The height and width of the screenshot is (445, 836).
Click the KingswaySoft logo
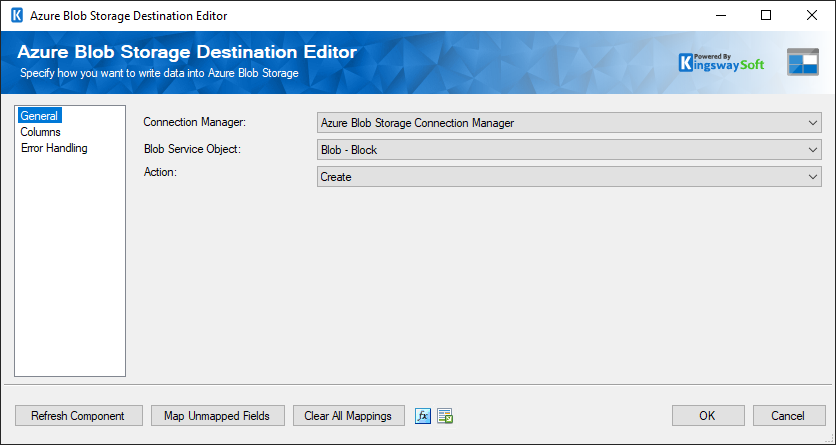[721, 62]
